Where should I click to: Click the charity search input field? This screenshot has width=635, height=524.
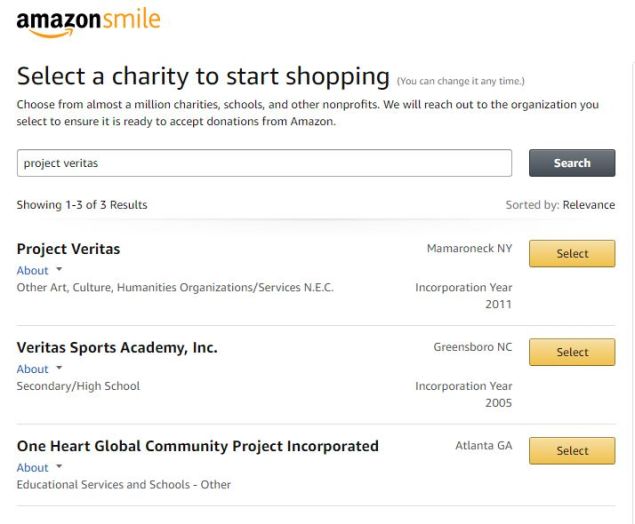click(x=264, y=163)
